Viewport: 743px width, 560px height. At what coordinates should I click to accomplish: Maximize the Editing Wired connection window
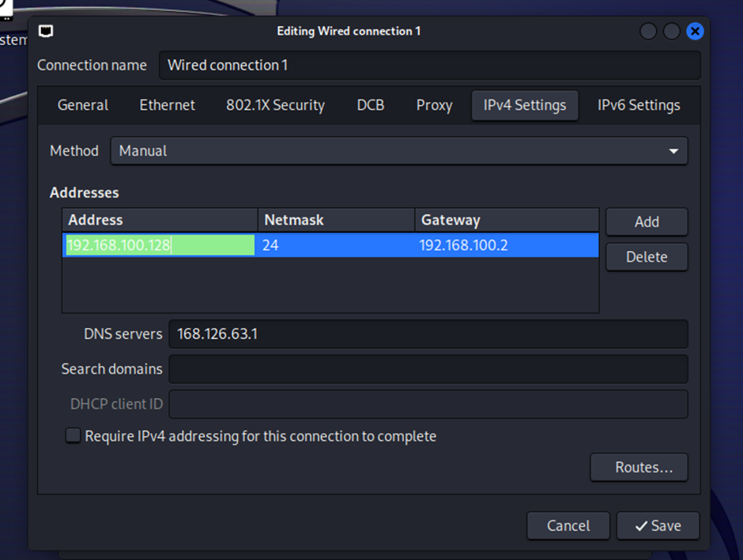coord(671,32)
